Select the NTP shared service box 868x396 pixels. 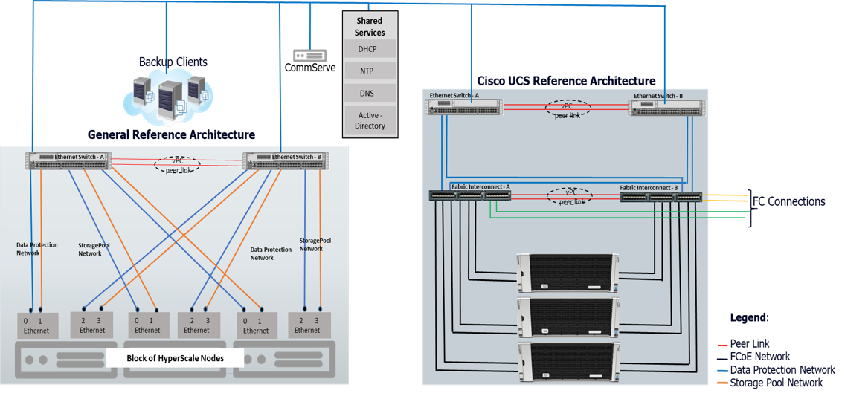click(x=370, y=71)
